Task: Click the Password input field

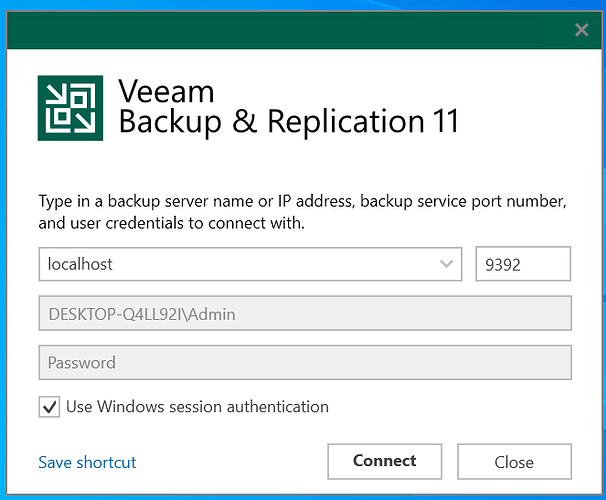Action: pos(304,362)
